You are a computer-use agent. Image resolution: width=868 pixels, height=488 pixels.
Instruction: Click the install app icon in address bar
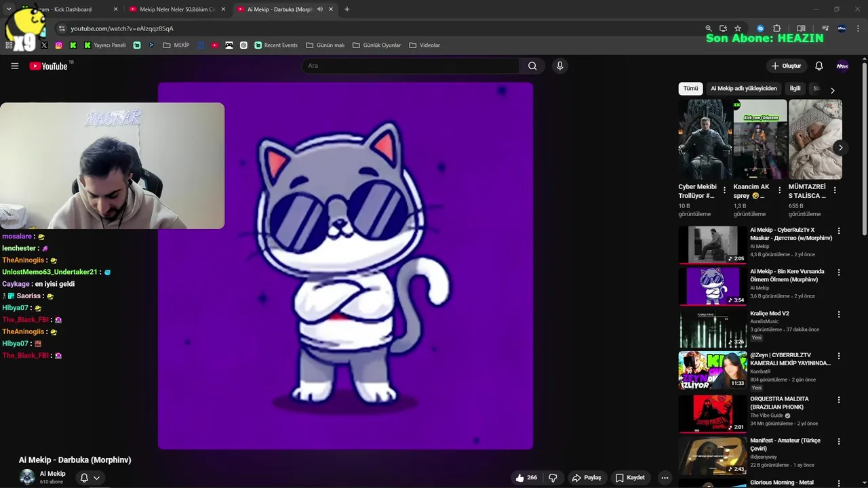click(723, 28)
